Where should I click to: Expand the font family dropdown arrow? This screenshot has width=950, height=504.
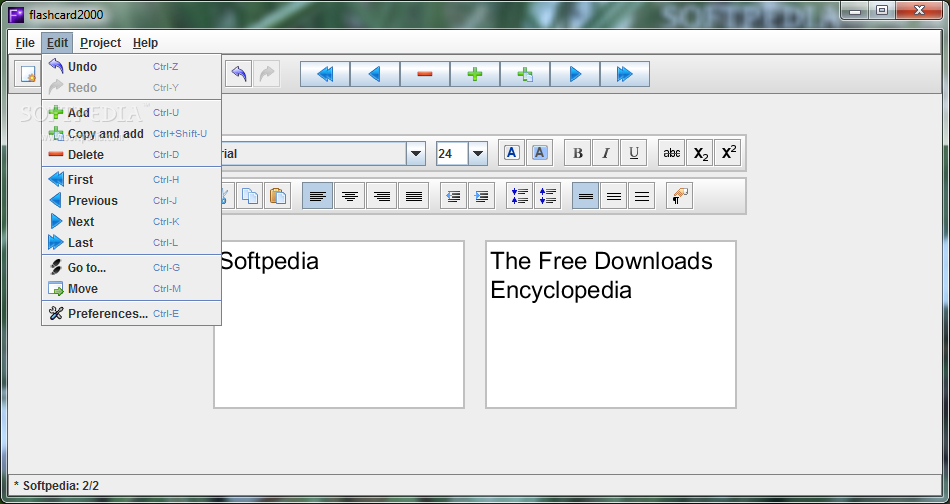point(416,154)
